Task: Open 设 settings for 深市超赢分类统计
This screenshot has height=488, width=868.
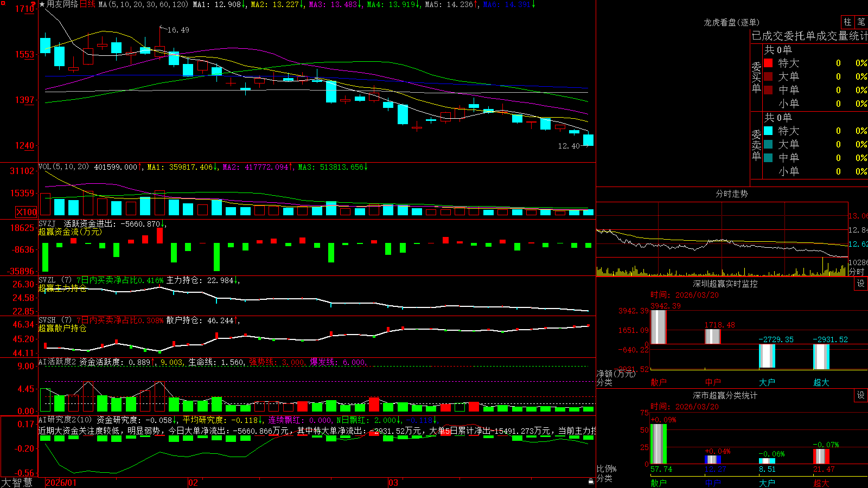Action: click(x=861, y=395)
